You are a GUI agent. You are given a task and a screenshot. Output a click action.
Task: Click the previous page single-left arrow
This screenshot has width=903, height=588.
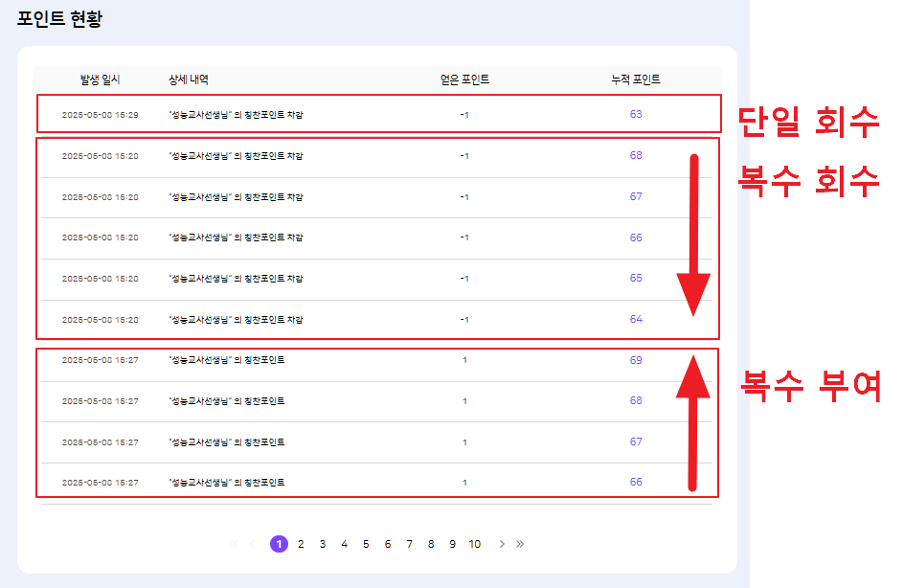[253, 544]
